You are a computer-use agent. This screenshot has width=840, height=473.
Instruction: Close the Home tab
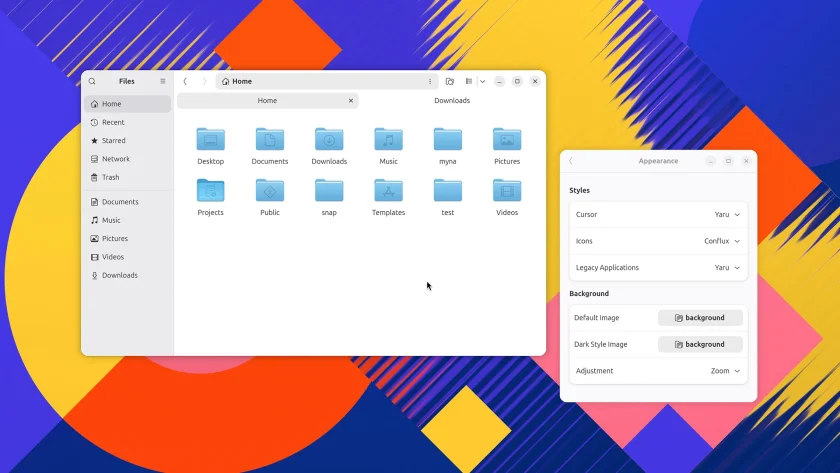point(351,101)
